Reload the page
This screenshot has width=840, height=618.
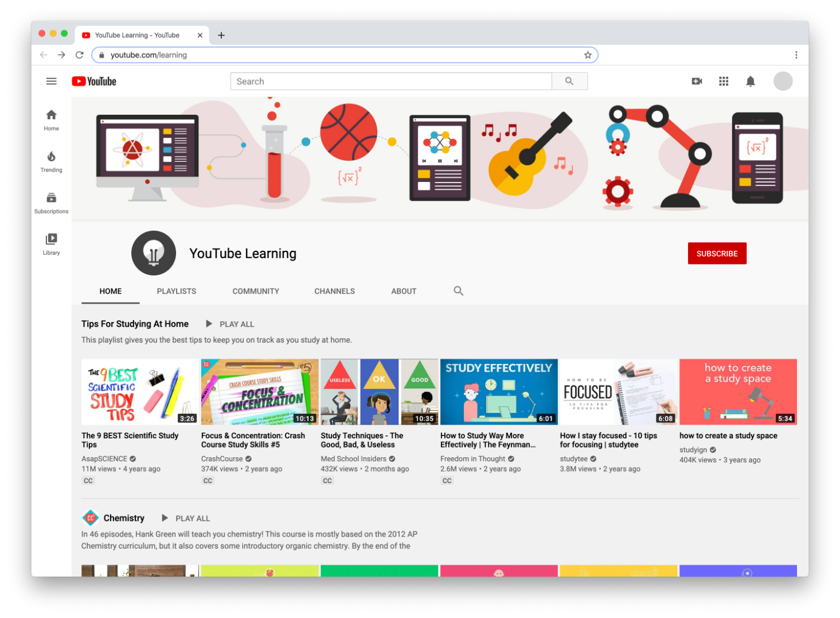(80, 55)
